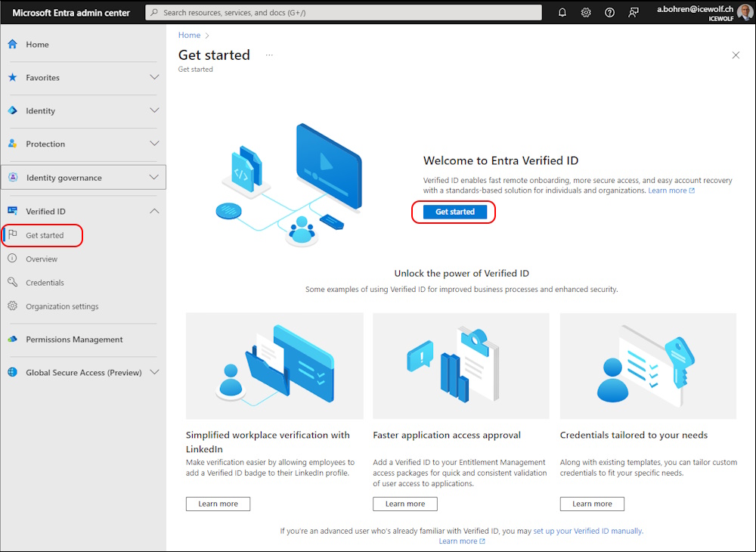Click the Verified ID card icon
Image resolution: width=756 pixels, height=552 pixels.
13,211
